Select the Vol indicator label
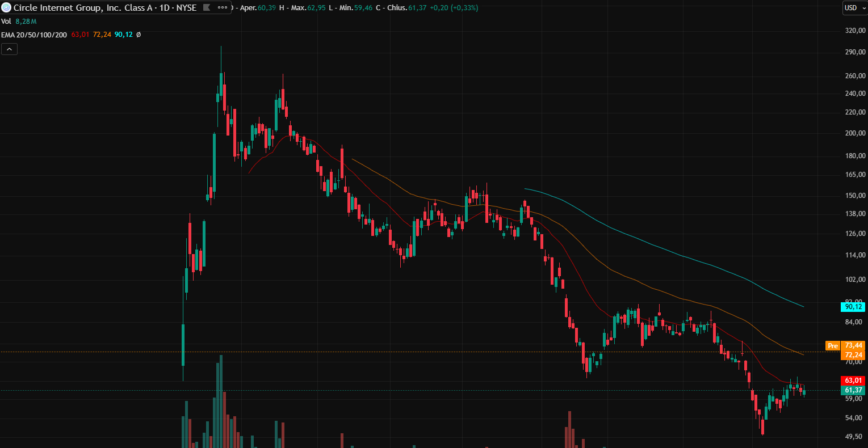This screenshot has width=868, height=448. point(6,22)
